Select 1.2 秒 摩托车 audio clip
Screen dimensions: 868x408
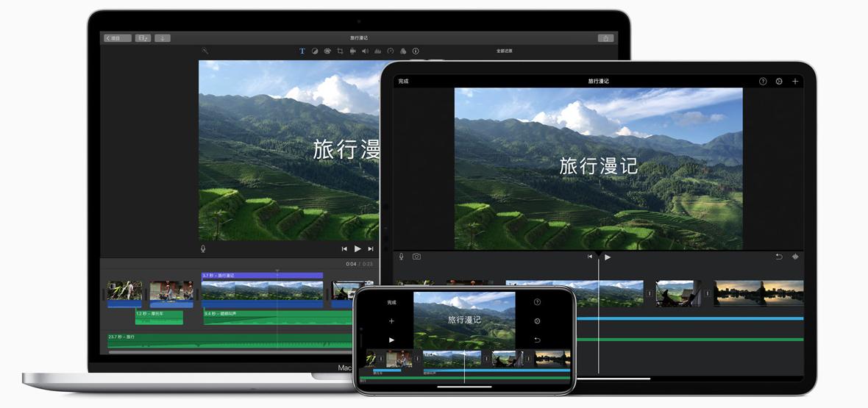[160, 317]
